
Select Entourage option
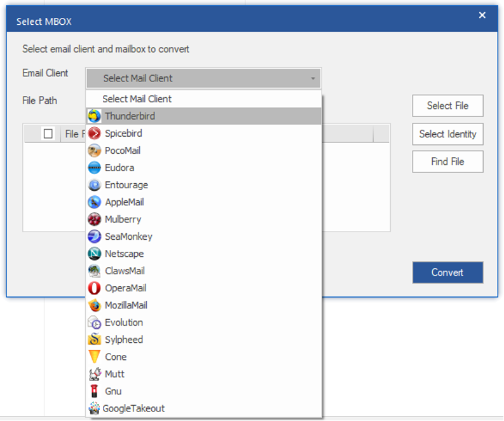[x=203, y=185]
